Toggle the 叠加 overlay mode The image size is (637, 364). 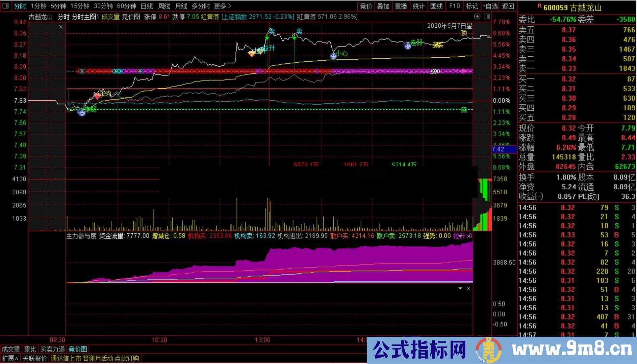383,6
